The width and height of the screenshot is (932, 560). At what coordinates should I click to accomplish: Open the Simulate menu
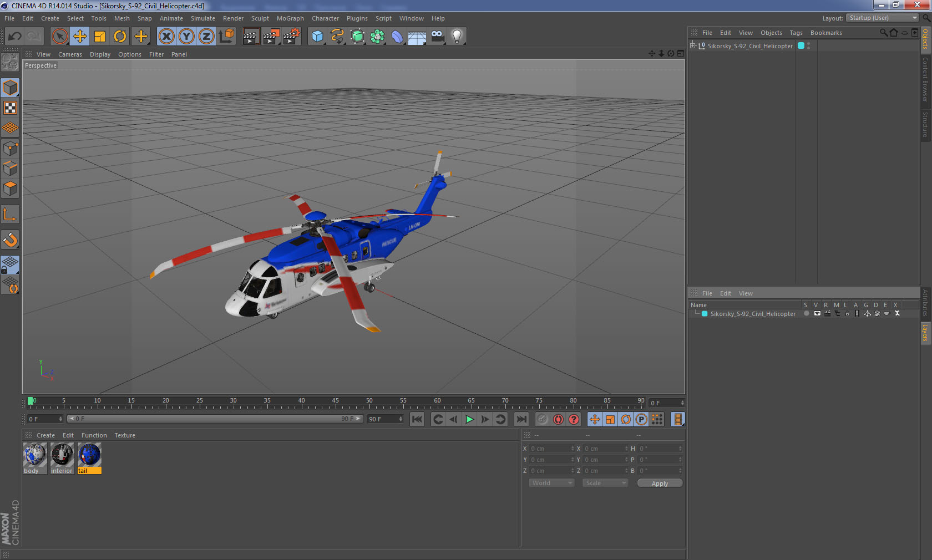[203, 18]
